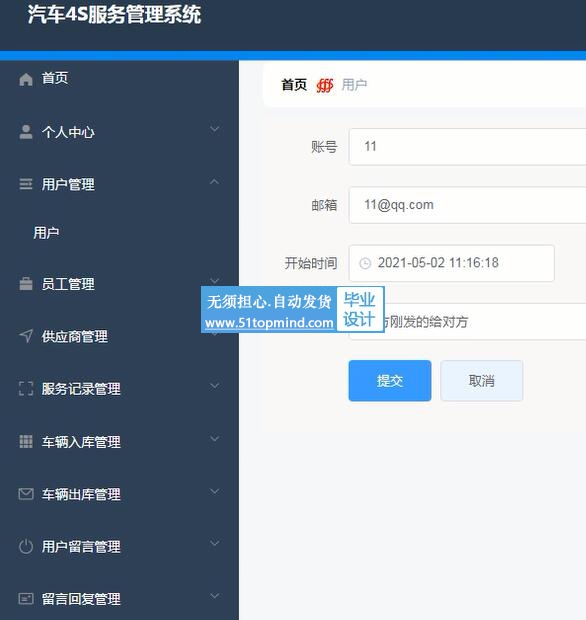The height and width of the screenshot is (620, 586).
Task: Click the briefcase icon for 员工管理
Action: pyautogui.click(x=26, y=284)
